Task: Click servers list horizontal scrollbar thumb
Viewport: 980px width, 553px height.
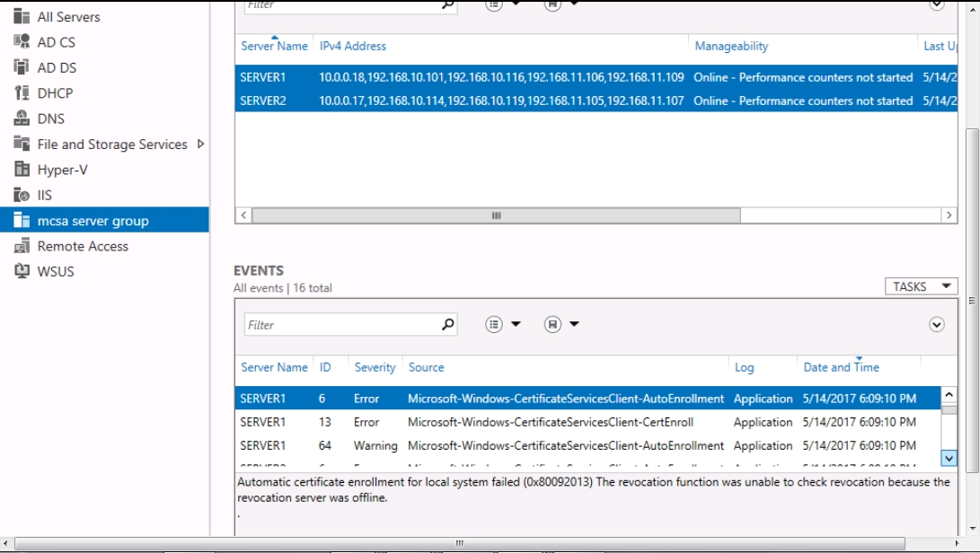Action: click(496, 215)
